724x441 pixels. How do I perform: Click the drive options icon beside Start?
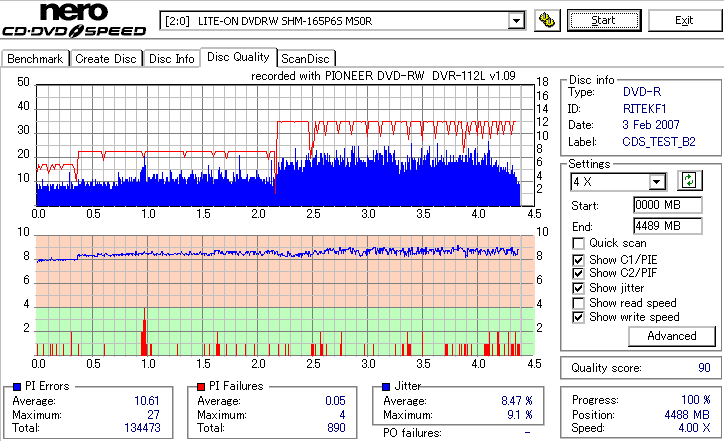coord(547,20)
